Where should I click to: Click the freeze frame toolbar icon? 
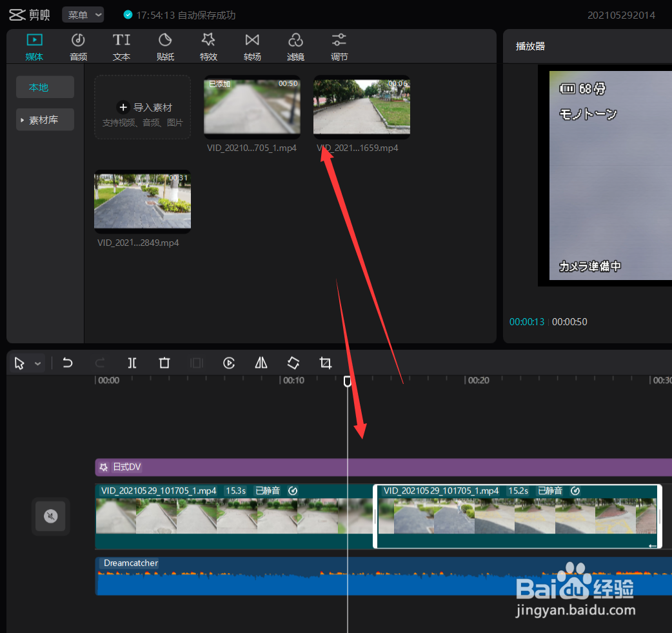coord(197,363)
